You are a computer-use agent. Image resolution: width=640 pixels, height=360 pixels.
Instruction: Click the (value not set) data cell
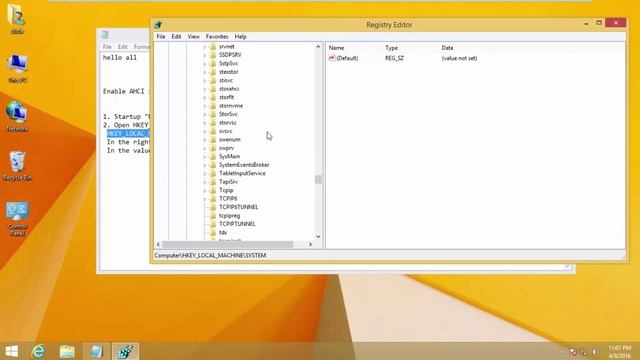[459, 58]
